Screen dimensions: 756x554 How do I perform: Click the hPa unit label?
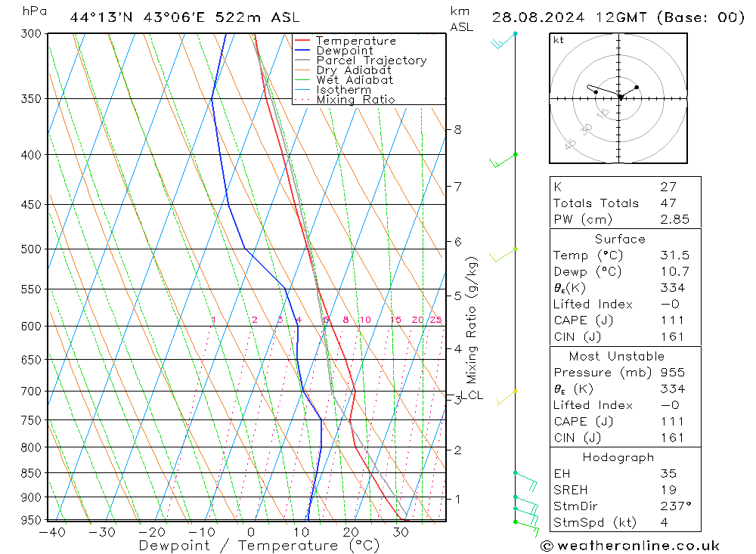coord(34,11)
